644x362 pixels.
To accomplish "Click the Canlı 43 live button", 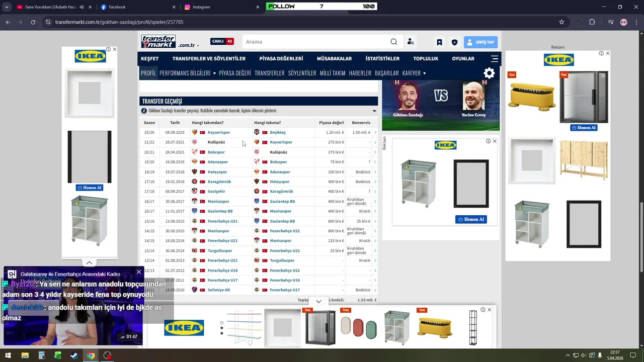I will (x=222, y=41).
